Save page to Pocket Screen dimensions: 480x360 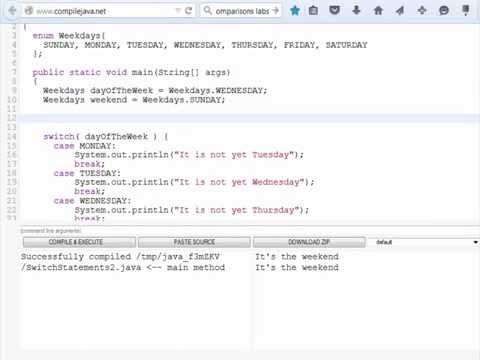[x=334, y=10]
